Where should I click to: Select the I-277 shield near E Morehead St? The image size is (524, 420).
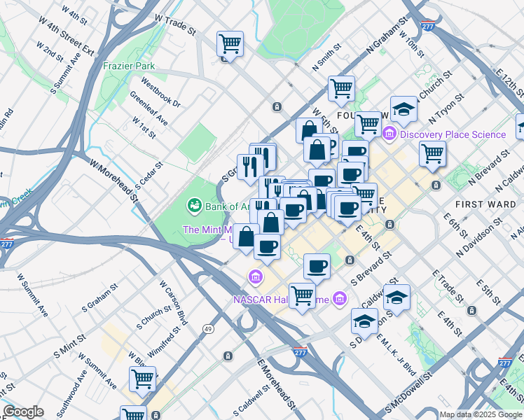click(x=301, y=352)
